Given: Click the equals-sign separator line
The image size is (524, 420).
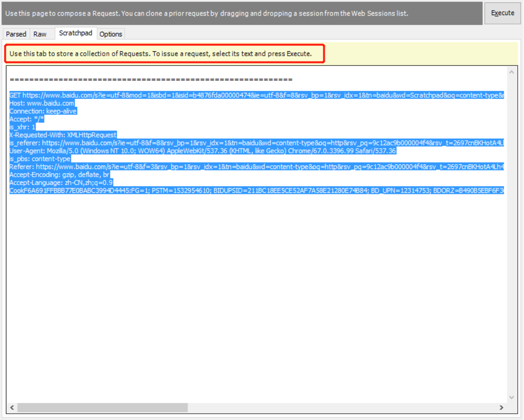Looking at the screenshot, I should tap(151, 79).
